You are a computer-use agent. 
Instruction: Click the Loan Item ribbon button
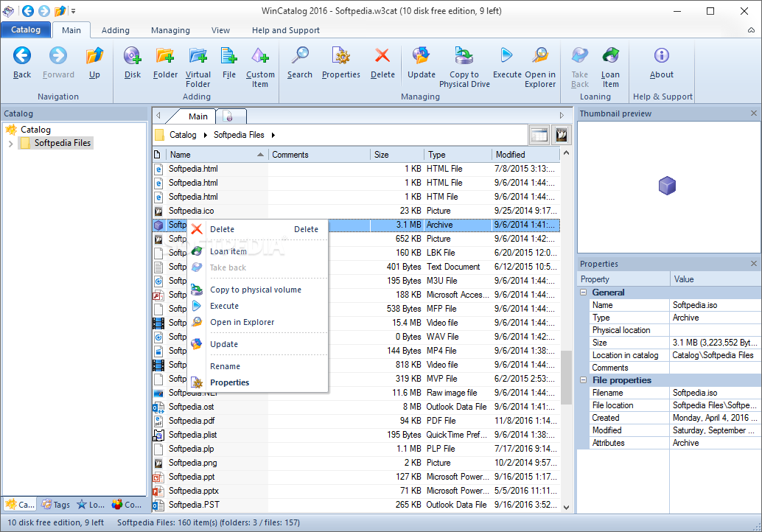tap(610, 67)
